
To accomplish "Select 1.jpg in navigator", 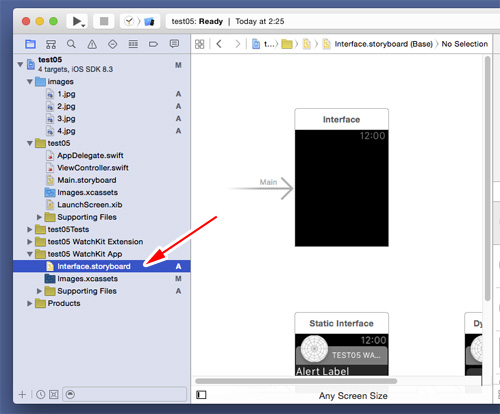I will [66, 94].
